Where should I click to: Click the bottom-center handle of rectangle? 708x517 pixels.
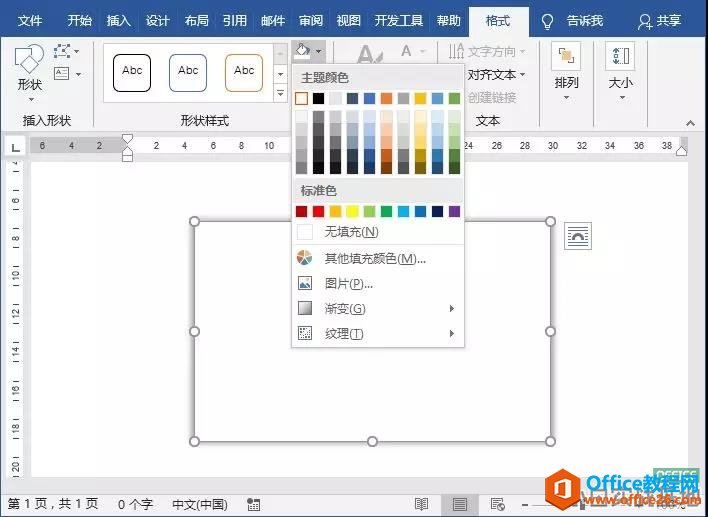click(372, 441)
